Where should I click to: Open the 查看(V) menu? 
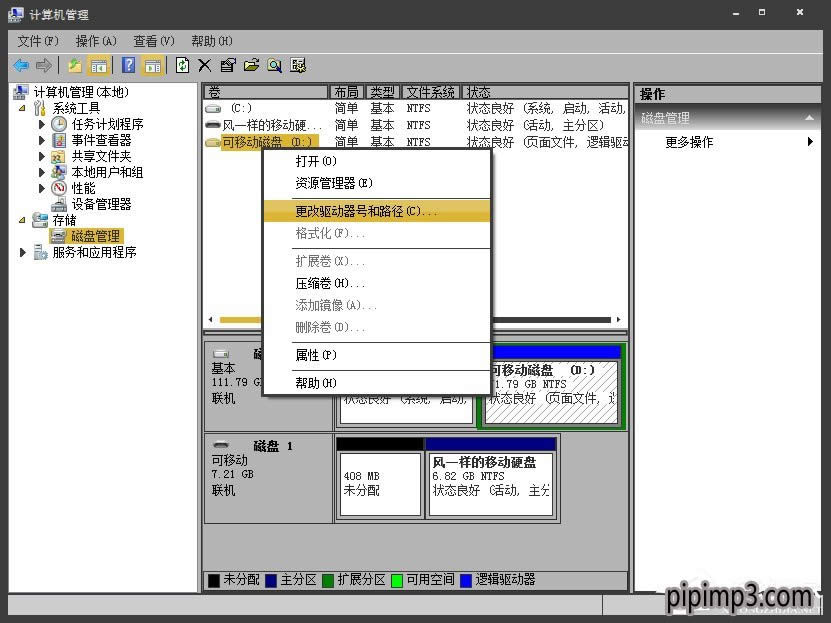coord(152,41)
